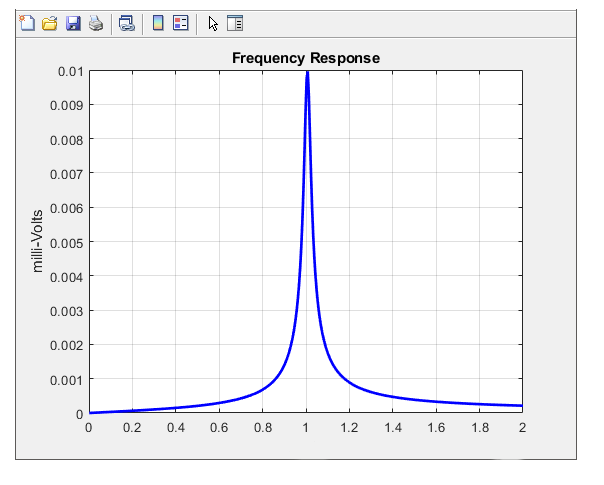Viewport: 604px width, 485px height.
Task: Save the figure using floppy disk icon
Action: tap(73, 23)
